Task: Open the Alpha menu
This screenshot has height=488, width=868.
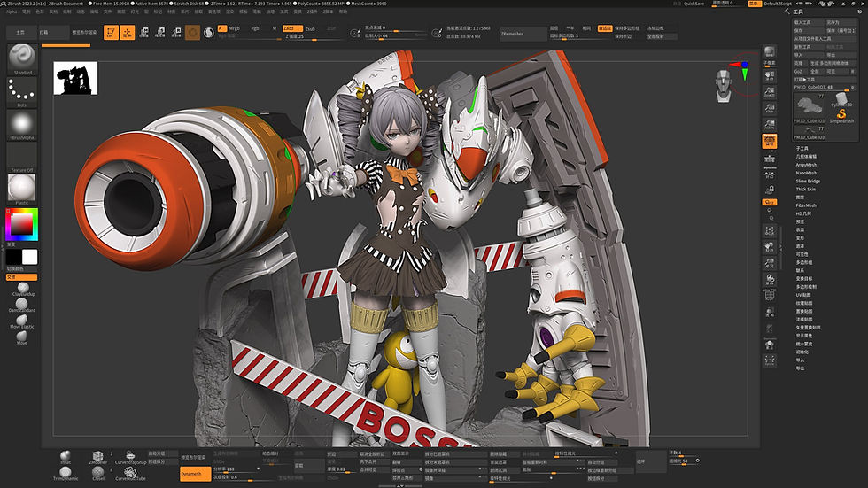Action: 12,12
